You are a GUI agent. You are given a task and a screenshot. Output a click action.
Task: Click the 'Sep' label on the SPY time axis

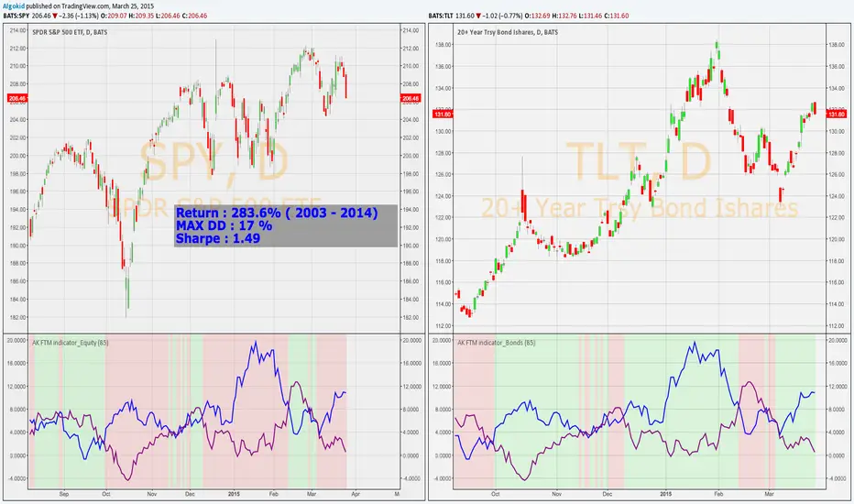click(x=64, y=494)
